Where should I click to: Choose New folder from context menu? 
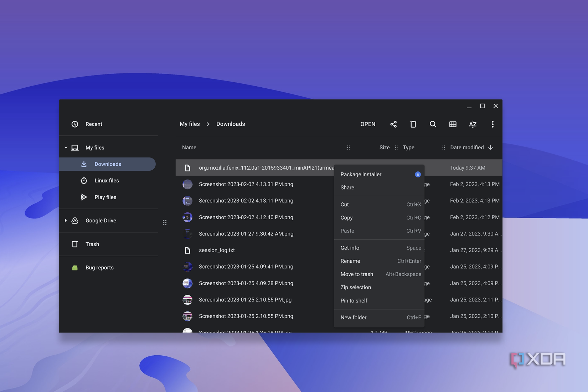click(379, 317)
